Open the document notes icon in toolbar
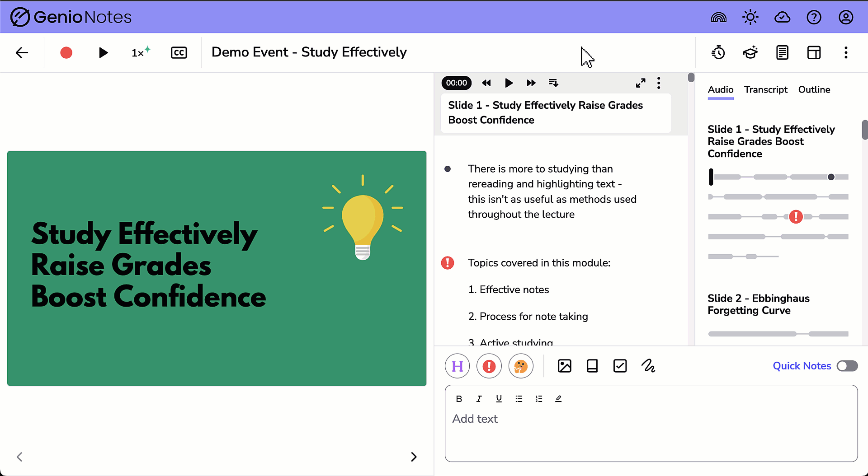 point(782,53)
